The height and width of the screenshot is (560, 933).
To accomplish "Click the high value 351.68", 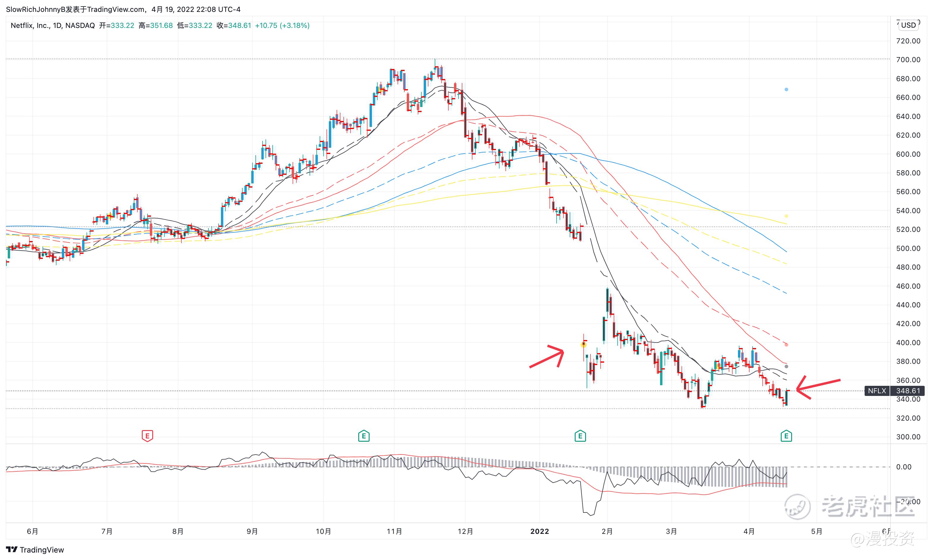I will [x=161, y=25].
